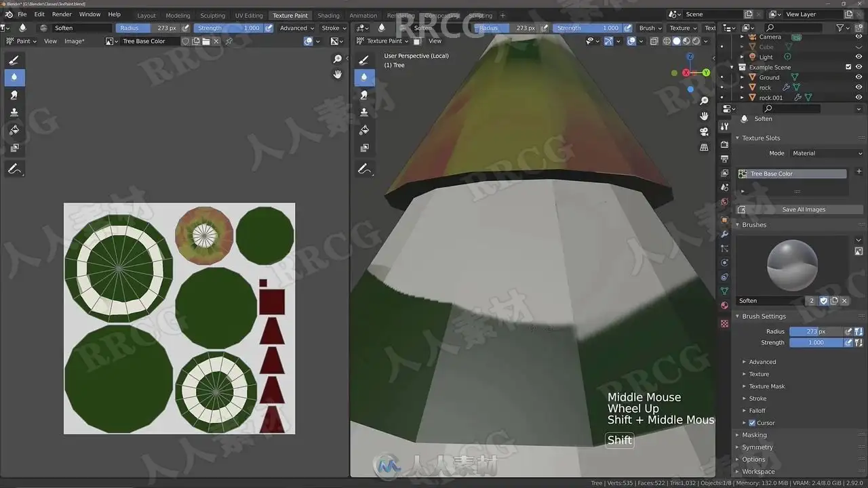
Task: Switch to the Shading workspace tab
Action: click(x=328, y=16)
